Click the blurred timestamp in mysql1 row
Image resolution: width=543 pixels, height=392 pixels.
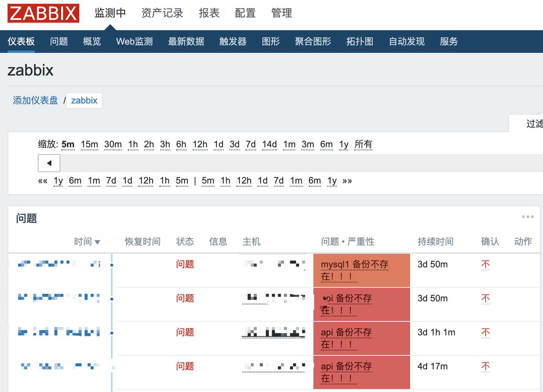[59, 264]
